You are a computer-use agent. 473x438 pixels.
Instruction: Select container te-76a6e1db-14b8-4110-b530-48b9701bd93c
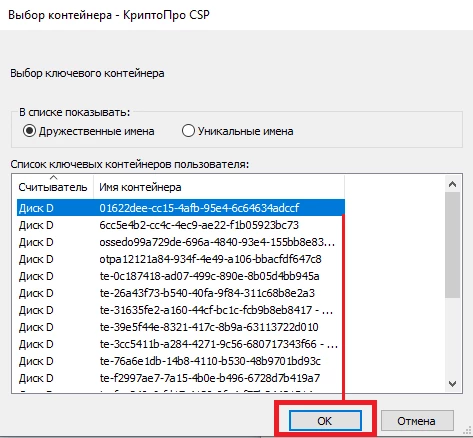[x=181, y=361]
